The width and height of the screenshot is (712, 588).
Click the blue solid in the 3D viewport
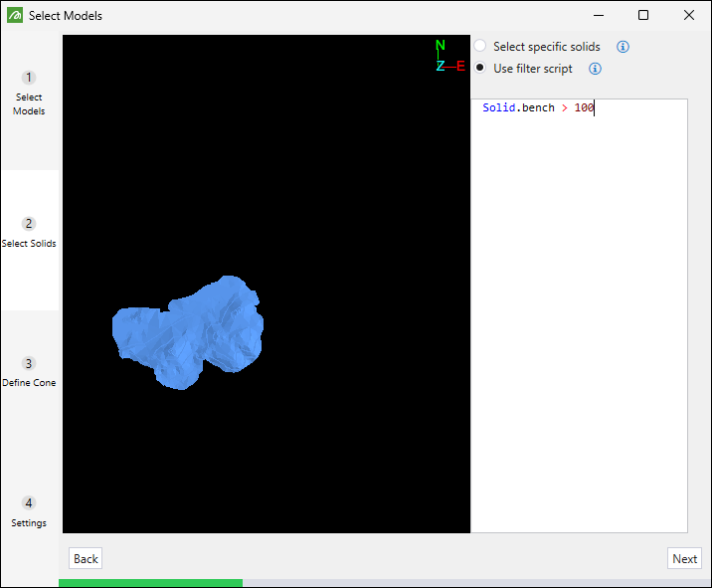[188, 332]
